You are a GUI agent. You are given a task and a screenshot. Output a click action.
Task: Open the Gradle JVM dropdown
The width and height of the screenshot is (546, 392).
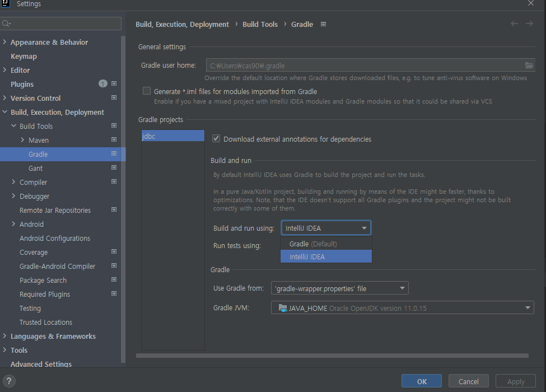[x=402, y=308]
